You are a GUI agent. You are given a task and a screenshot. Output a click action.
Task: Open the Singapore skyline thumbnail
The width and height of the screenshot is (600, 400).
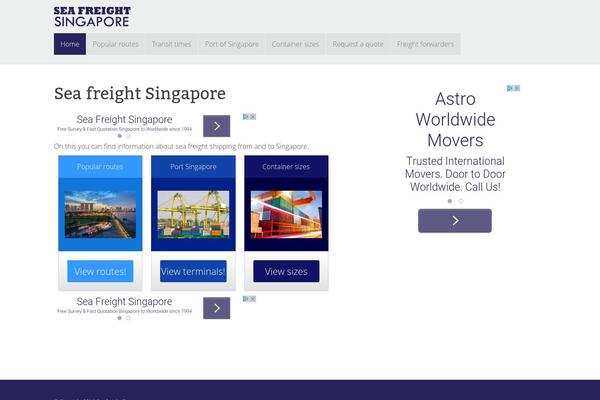coord(100,214)
